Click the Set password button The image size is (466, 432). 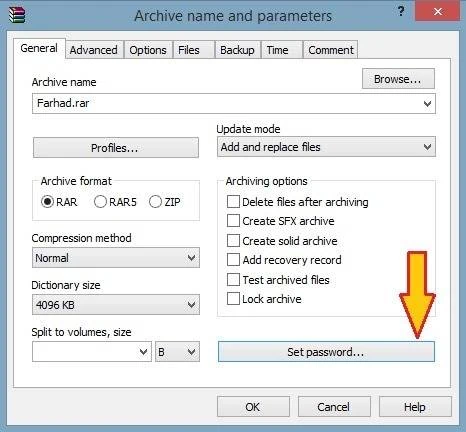coord(326,352)
